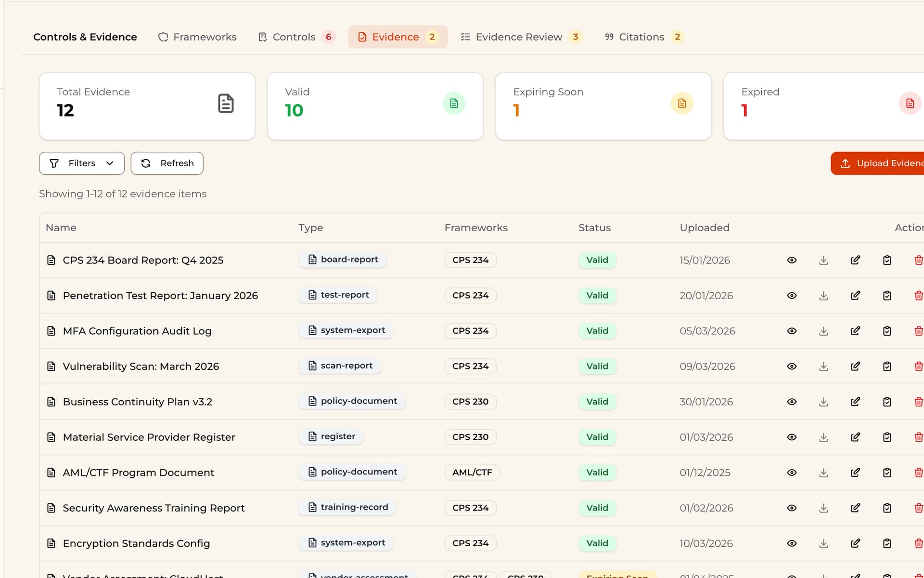Edit Business Continuity Plan v3.2 entry
The height and width of the screenshot is (578, 924).
coord(855,402)
